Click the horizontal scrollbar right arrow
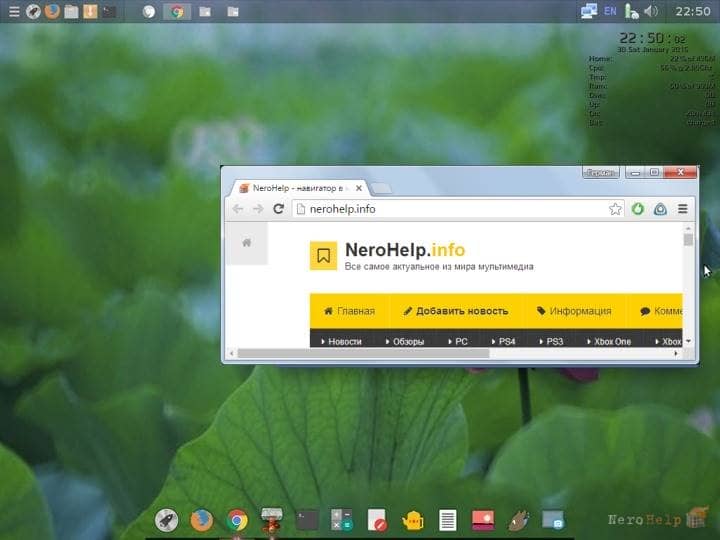 pyautogui.click(x=676, y=353)
